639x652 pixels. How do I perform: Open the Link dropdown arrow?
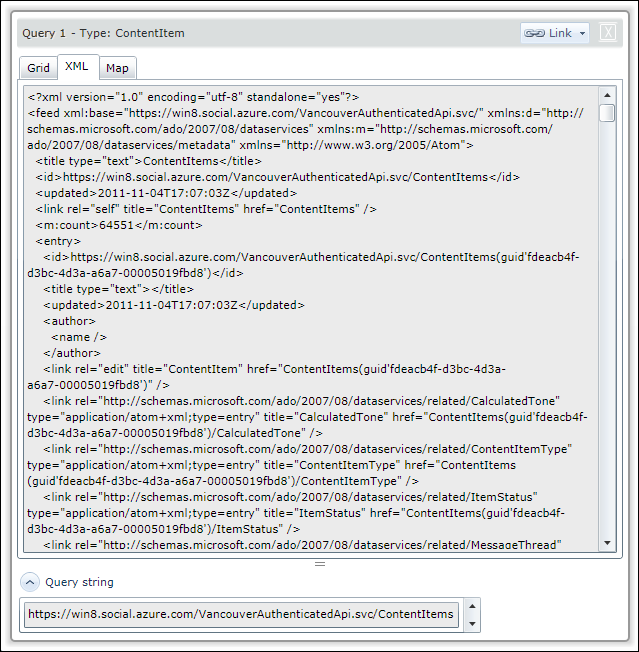click(582, 34)
